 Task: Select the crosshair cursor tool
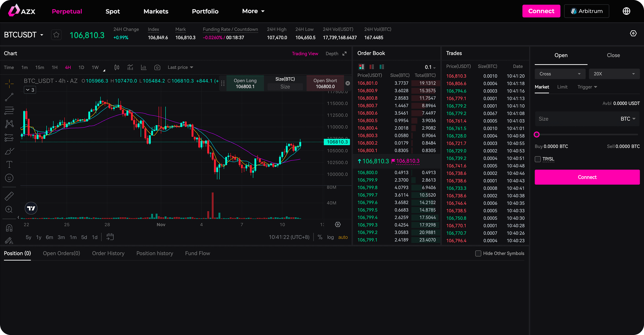click(x=9, y=84)
